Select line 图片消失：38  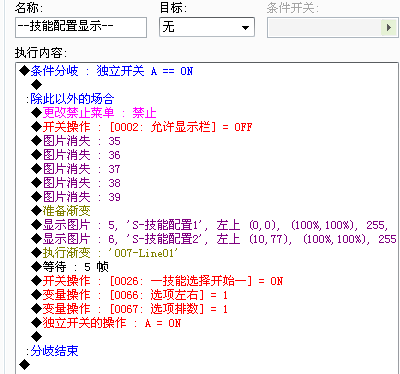[76, 183]
